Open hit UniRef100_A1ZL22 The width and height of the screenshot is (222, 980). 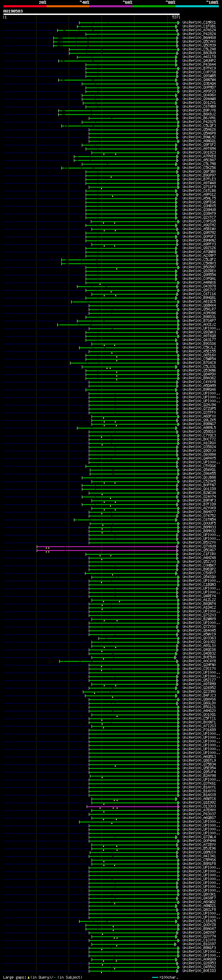(199, 600)
